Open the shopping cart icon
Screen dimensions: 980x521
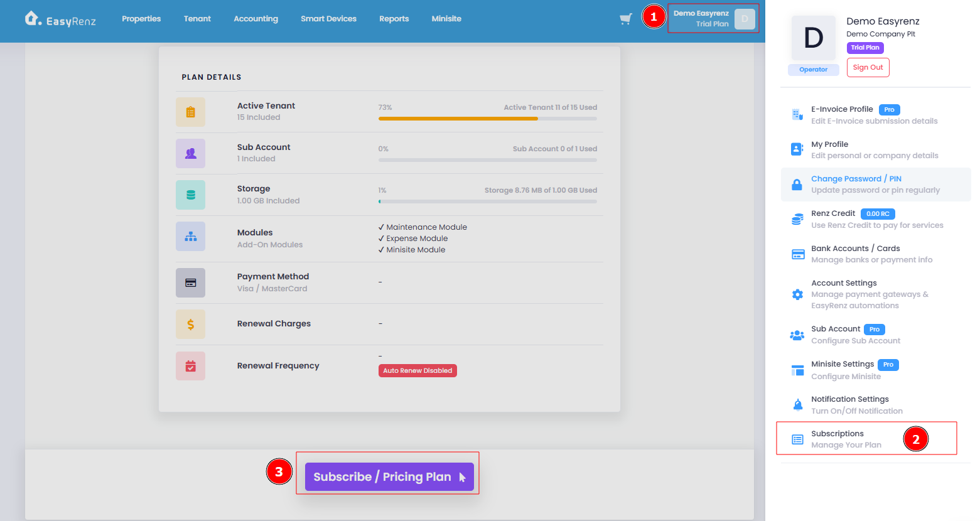tap(625, 19)
